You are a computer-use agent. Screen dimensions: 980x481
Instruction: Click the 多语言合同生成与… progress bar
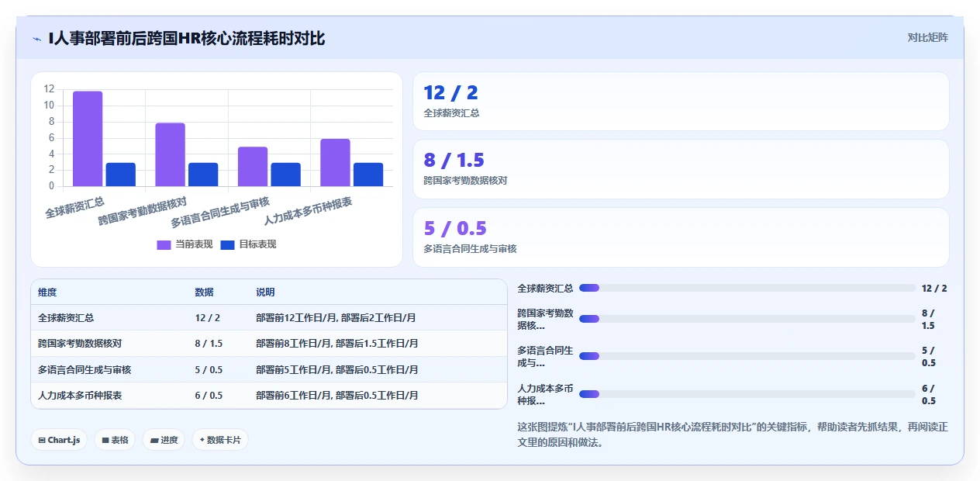747,356
